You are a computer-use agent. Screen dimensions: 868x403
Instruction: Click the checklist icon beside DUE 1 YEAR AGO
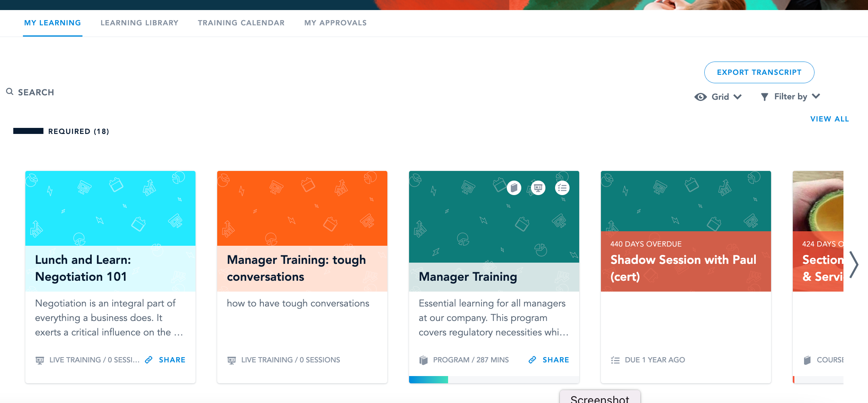click(615, 360)
